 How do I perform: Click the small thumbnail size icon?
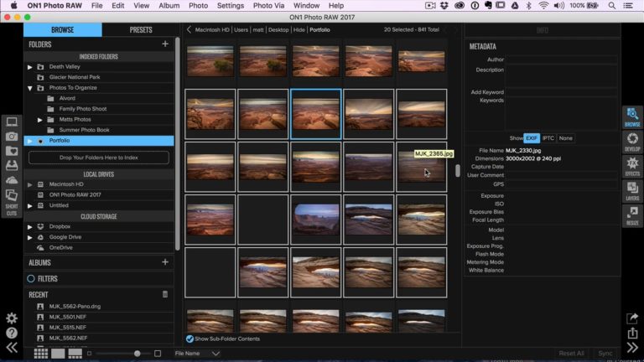tap(89, 354)
